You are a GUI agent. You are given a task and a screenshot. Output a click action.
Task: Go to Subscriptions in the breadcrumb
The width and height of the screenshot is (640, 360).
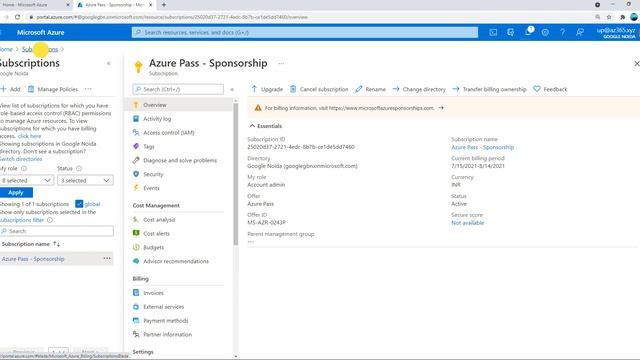(x=40, y=49)
